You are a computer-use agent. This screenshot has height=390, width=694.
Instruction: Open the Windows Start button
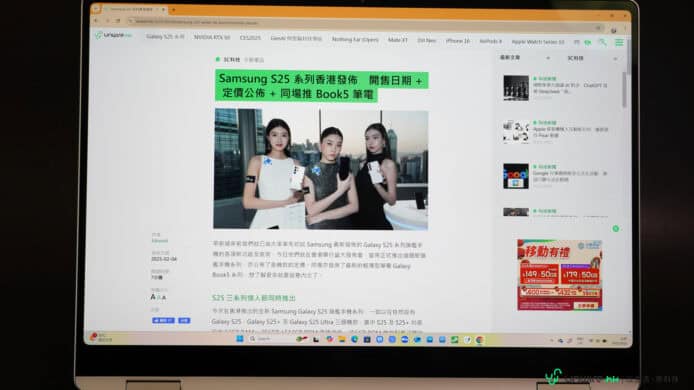click(x=240, y=339)
